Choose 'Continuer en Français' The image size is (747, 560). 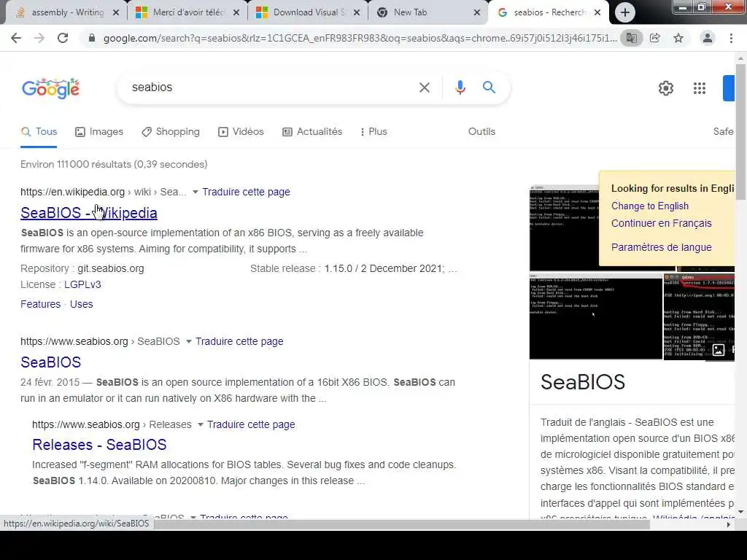click(661, 223)
